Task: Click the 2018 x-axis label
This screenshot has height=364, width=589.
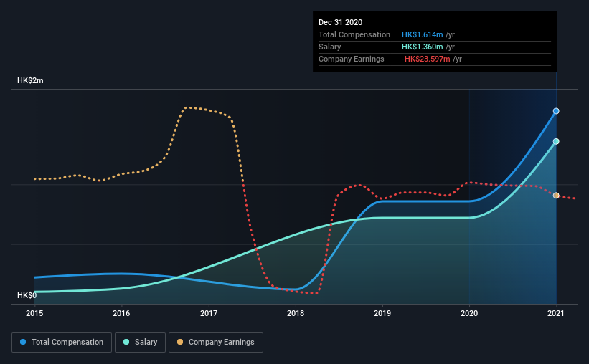Action: pos(296,313)
